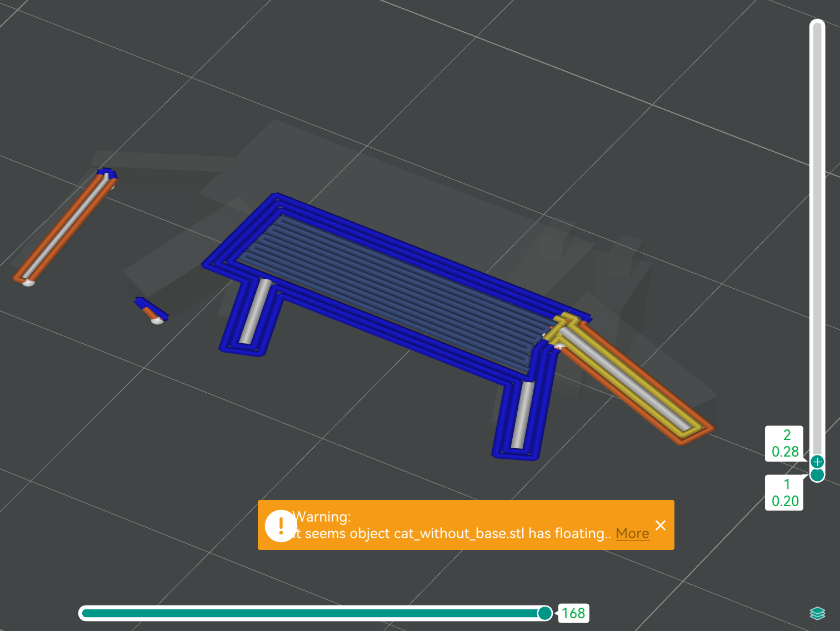Screen dimensions: 840x631
Task: Click the horizontal move slider handle at 168
Action: 545,613
